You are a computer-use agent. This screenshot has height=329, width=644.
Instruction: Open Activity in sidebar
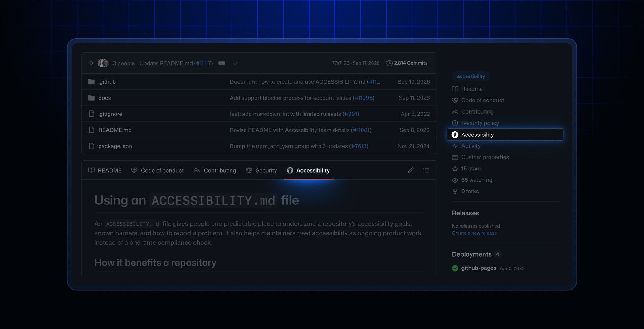(x=466, y=146)
